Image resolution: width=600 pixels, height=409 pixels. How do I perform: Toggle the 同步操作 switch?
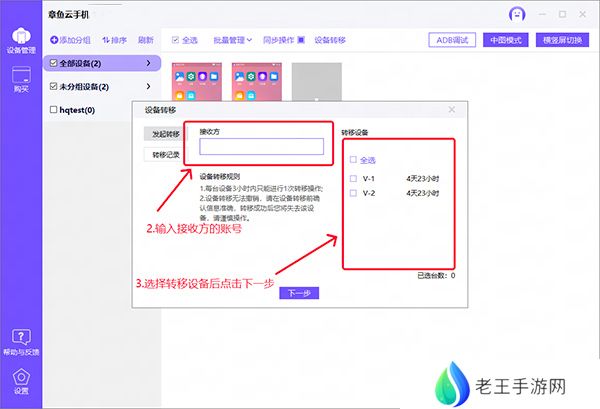(x=301, y=40)
